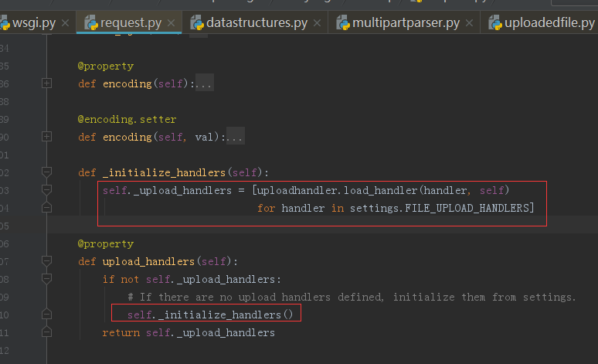This screenshot has width=598, height=364.
Task: Expand the folded encoding(self) getter
Action: point(46,83)
